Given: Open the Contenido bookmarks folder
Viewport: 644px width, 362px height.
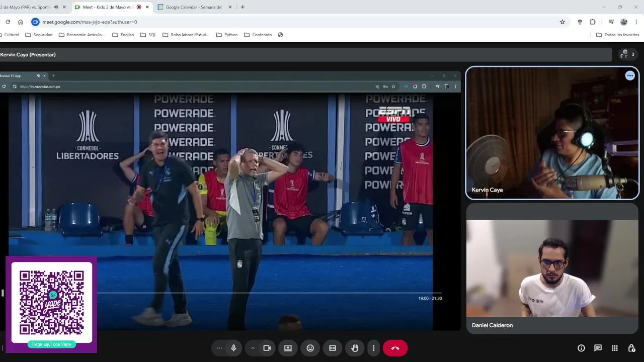Looking at the screenshot, I should tap(258, 35).
